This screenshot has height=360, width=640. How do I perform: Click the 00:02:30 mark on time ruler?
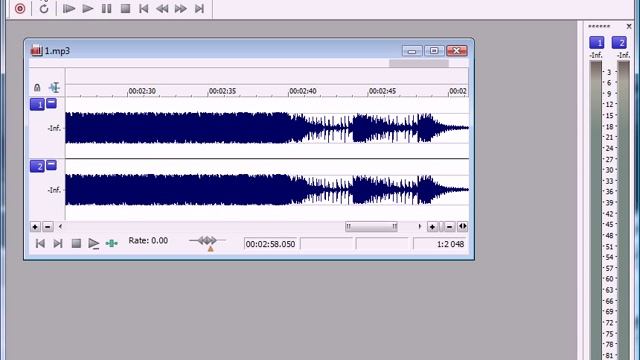click(142, 91)
